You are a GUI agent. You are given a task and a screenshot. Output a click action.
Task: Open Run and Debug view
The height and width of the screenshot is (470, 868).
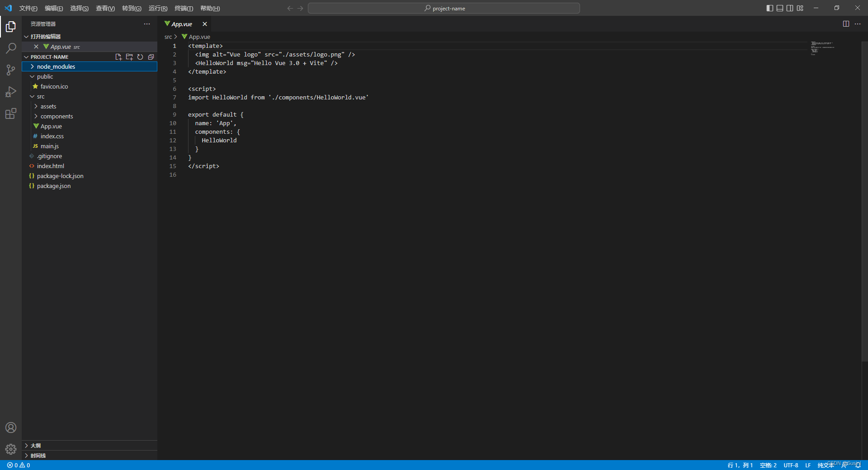[11, 92]
